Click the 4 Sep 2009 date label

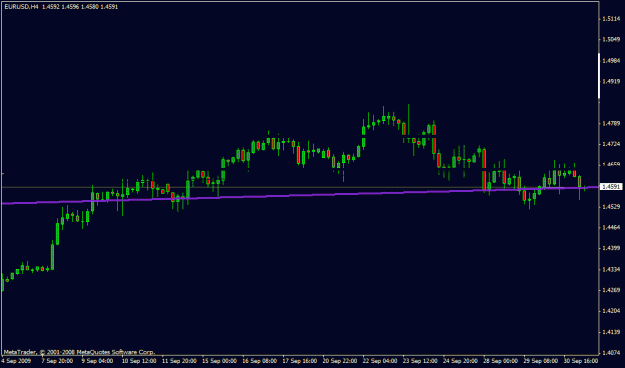(16, 361)
